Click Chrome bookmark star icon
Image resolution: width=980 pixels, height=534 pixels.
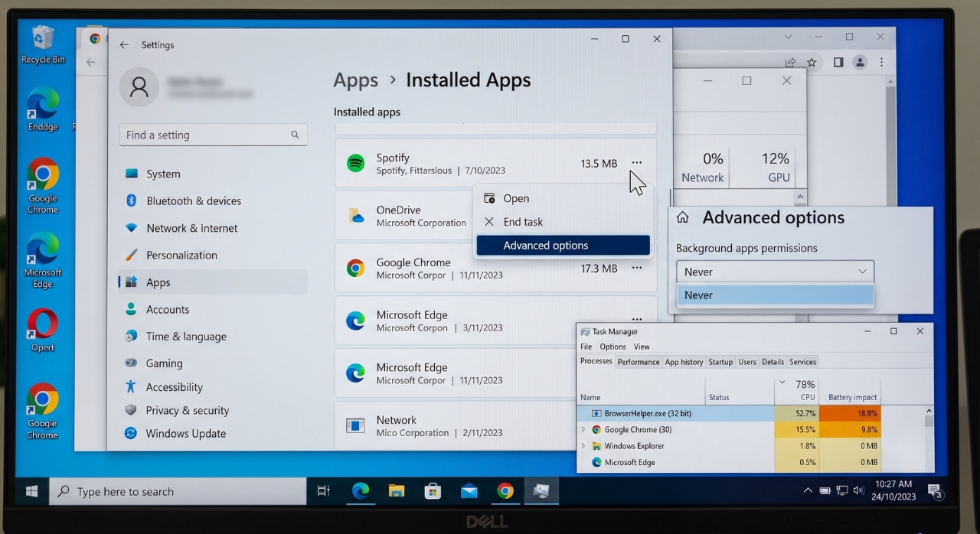pos(812,62)
